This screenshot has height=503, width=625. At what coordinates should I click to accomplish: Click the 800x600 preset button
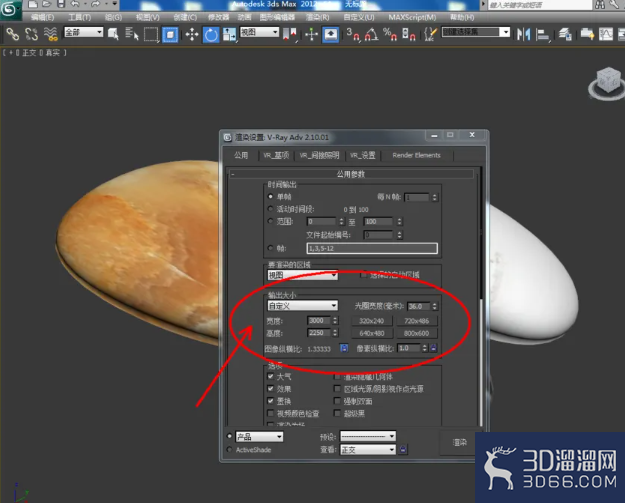pyautogui.click(x=417, y=333)
